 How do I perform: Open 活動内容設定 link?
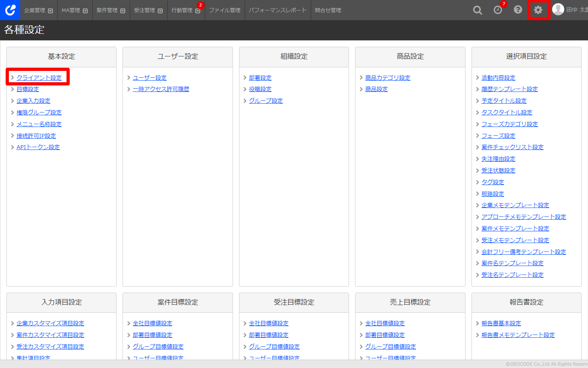click(499, 78)
